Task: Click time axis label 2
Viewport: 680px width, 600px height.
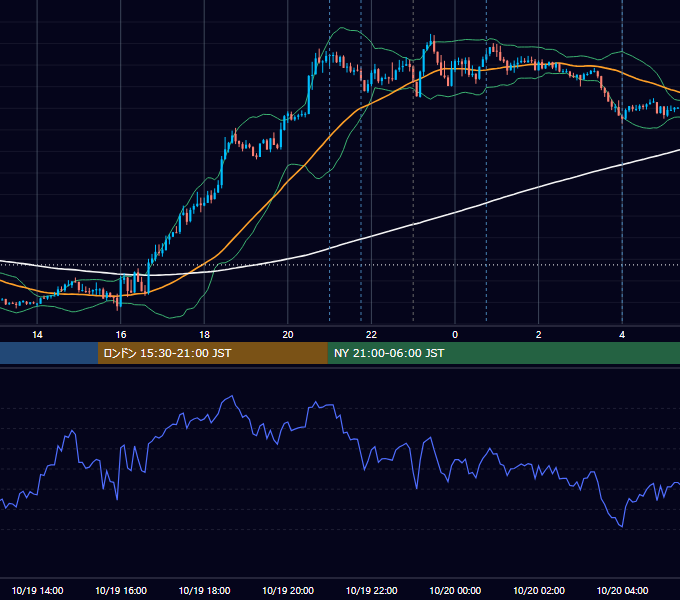Action: pos(539,335)
